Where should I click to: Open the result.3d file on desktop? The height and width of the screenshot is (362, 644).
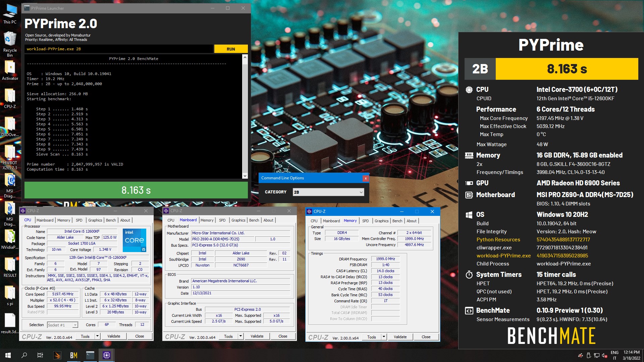(10, 324)
